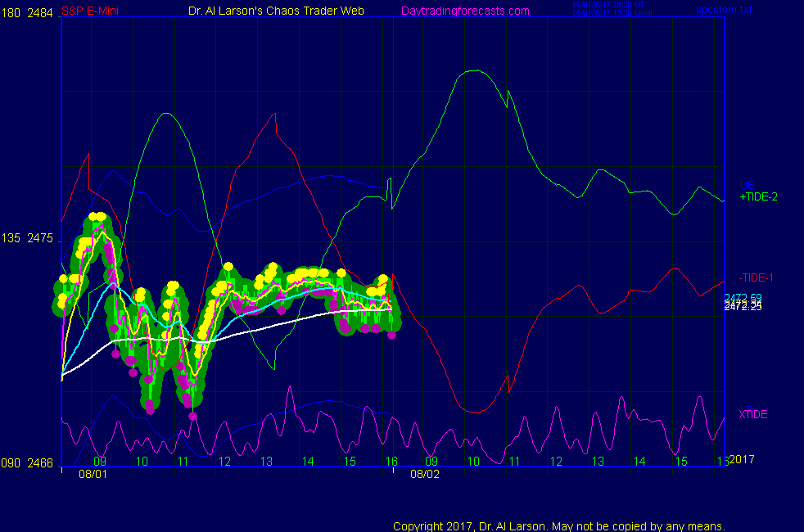Click the 2017 year label
804x532 pixels.
742,459
